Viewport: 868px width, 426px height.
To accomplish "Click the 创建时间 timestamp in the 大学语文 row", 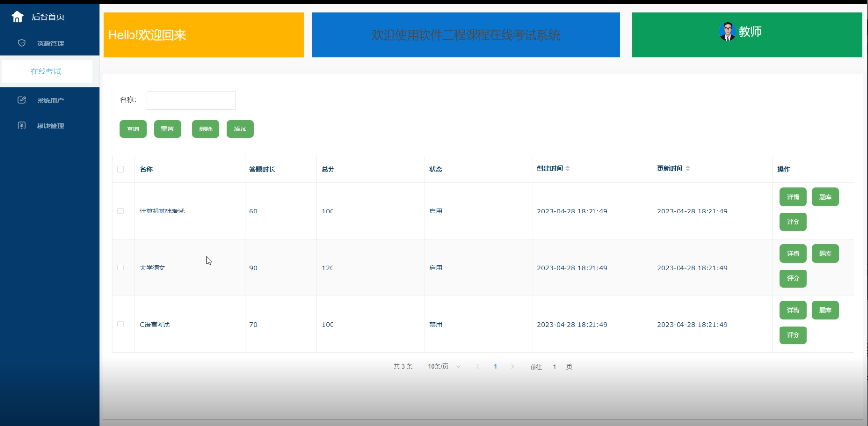I will tap(572, 268).
